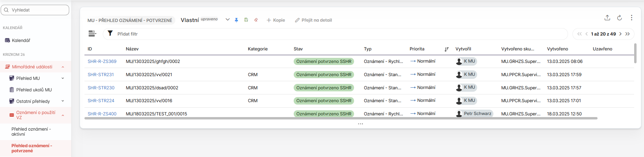Click the blue pin view icon

236,20
